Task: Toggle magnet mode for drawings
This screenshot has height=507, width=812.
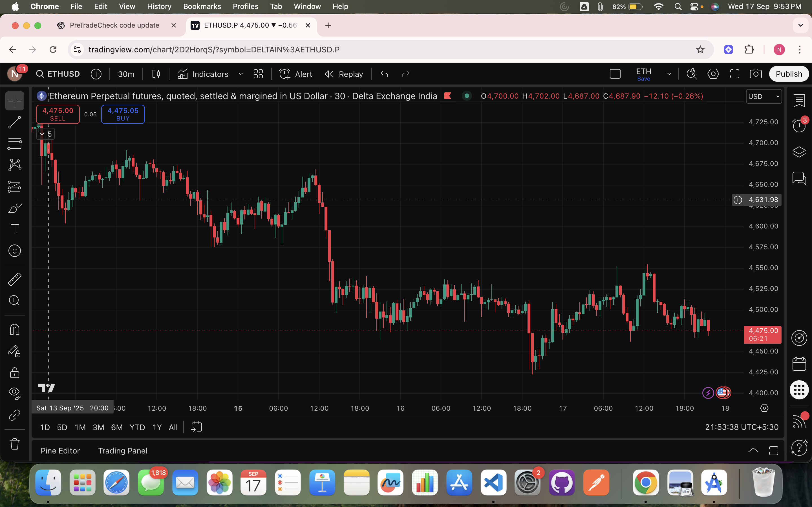Action: 14,330
